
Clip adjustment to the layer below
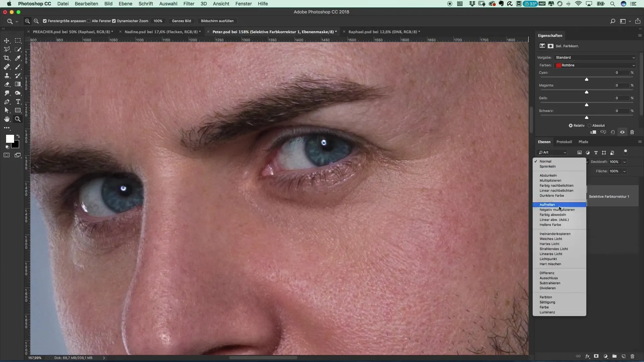coord(593,132)
